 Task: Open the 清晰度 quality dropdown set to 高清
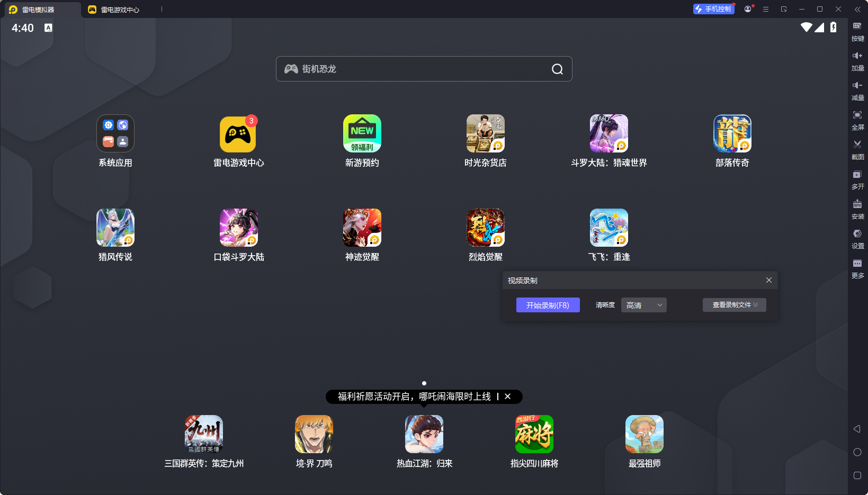tap(643, 305)
